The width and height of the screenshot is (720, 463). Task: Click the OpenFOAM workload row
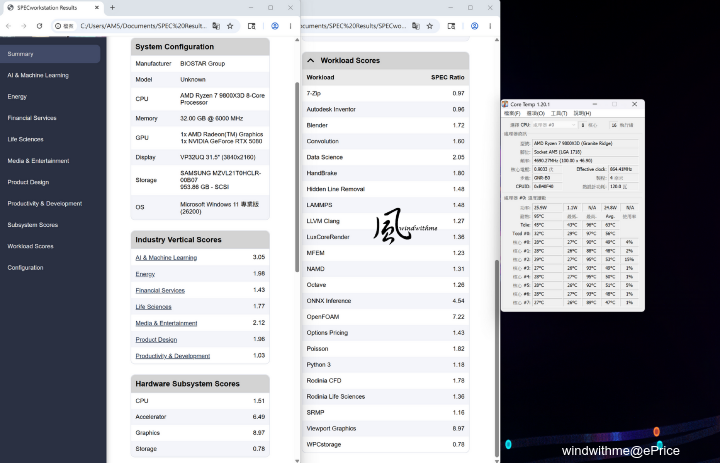[385, 317]
